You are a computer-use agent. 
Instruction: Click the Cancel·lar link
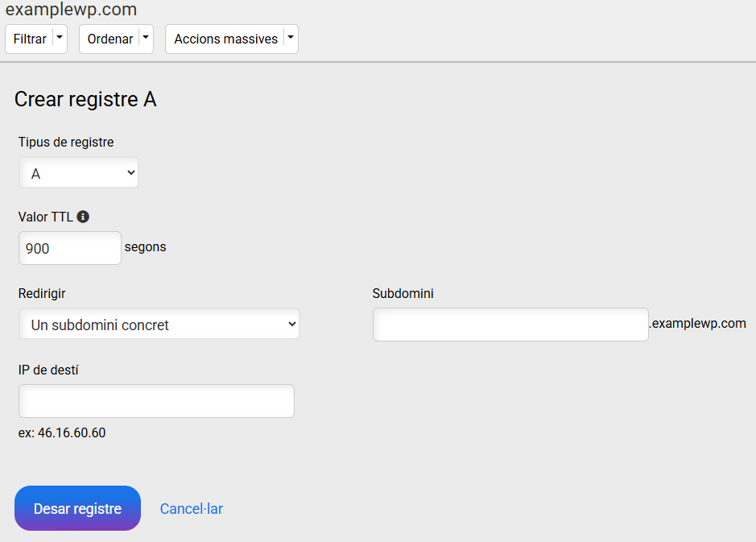[x=192, y=509]
